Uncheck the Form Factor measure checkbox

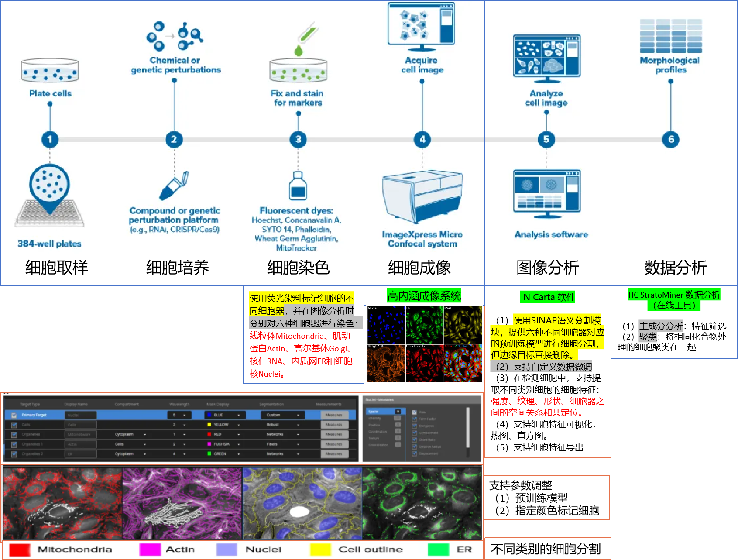click(414, 419)
